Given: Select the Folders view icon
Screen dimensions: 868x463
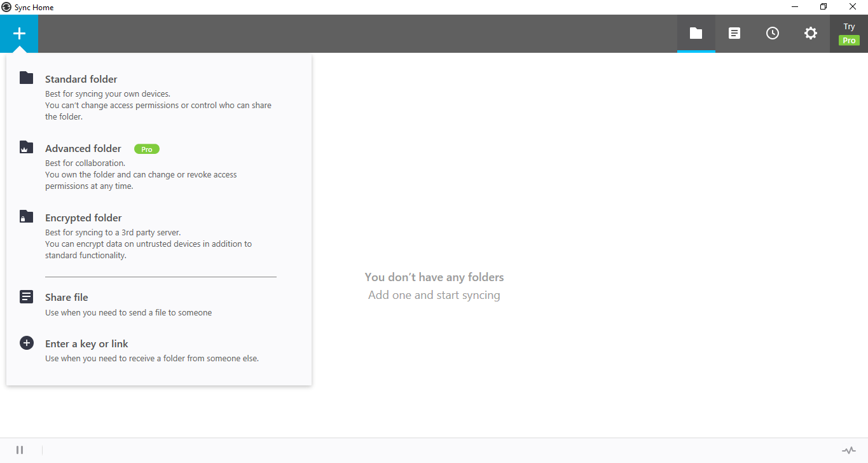Looking at the screenshot, I should (x=696, y=33).
